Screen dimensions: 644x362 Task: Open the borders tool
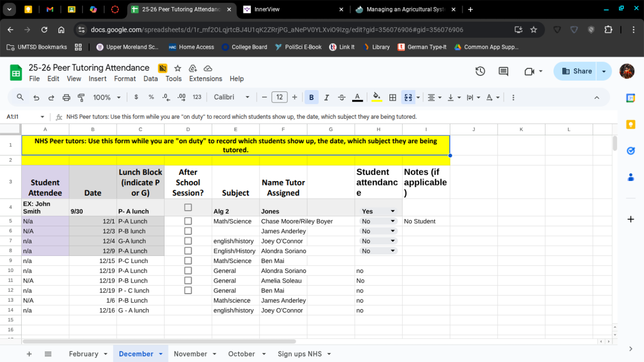[393, 98]
